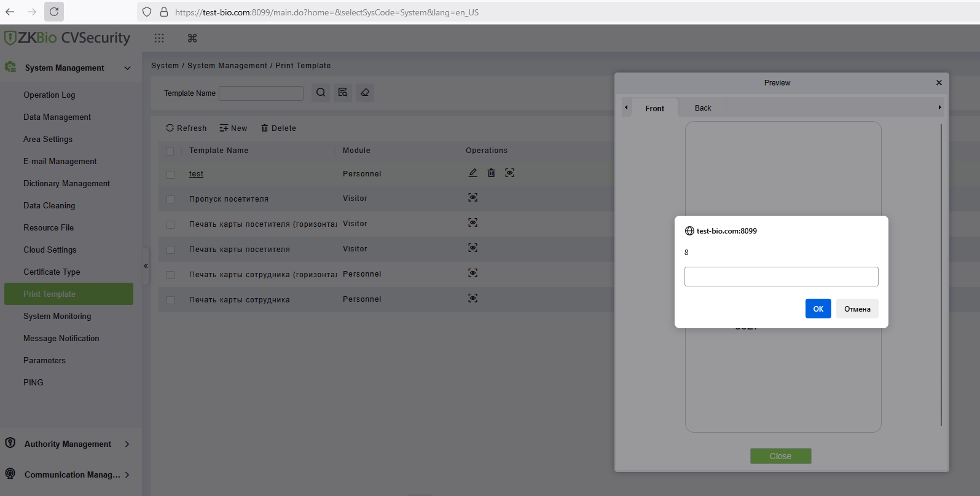Click the Preview panel vertical scrollbar
The image size is (980, 496).
[941, 275]
